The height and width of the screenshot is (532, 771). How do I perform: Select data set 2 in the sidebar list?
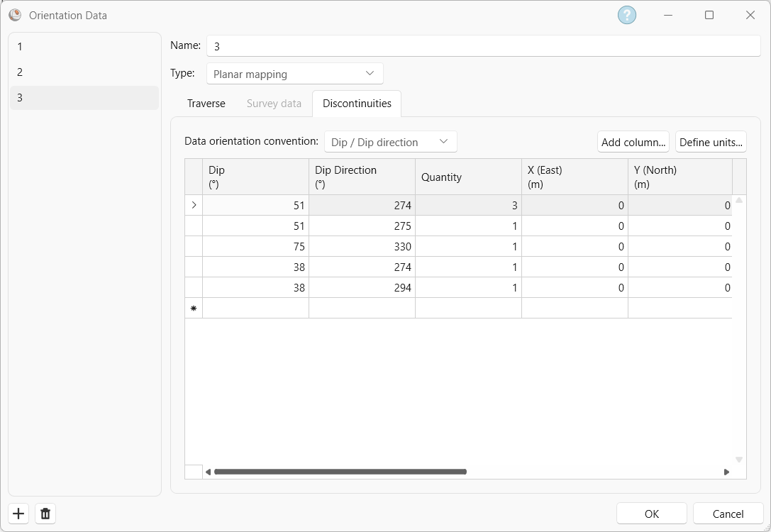tap(84, 72)
